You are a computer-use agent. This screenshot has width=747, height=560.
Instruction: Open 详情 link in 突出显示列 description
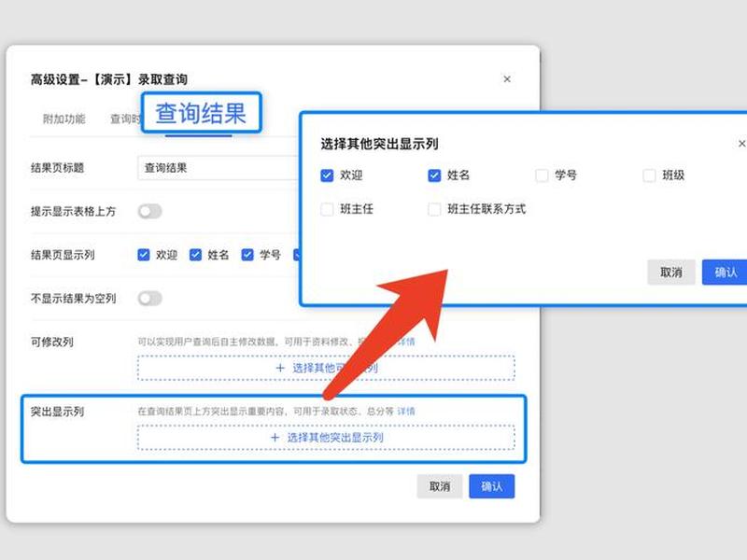click(x=406, y=411)
